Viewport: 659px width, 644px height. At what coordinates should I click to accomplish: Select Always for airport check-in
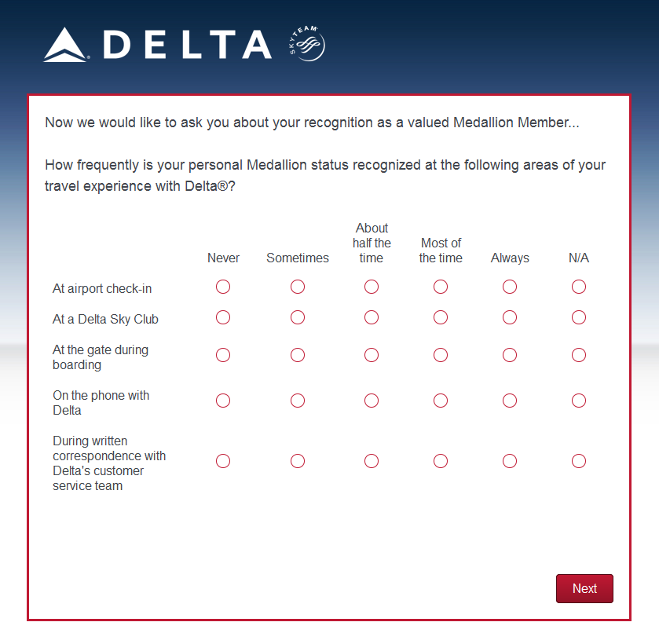510,287
